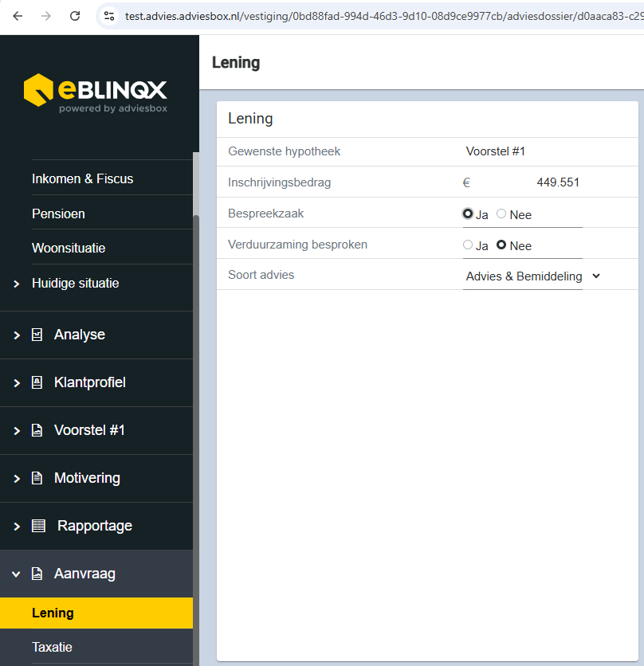This screenshot has width=644, height=666.
Task: Open the Taxatie menu item
Action: tap(52, 647)
